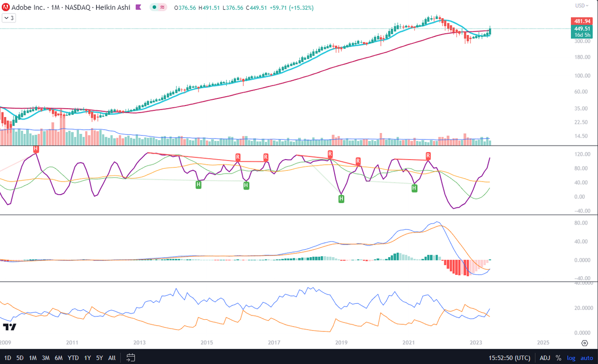Click the -40.00 oscillator axis label
Image resolution: width=598 pixels, height=364 pixels.
pos(582,210)
